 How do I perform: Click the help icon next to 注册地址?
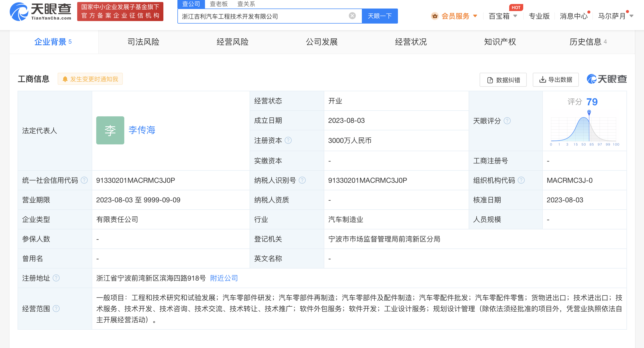[x=56, y=278]
